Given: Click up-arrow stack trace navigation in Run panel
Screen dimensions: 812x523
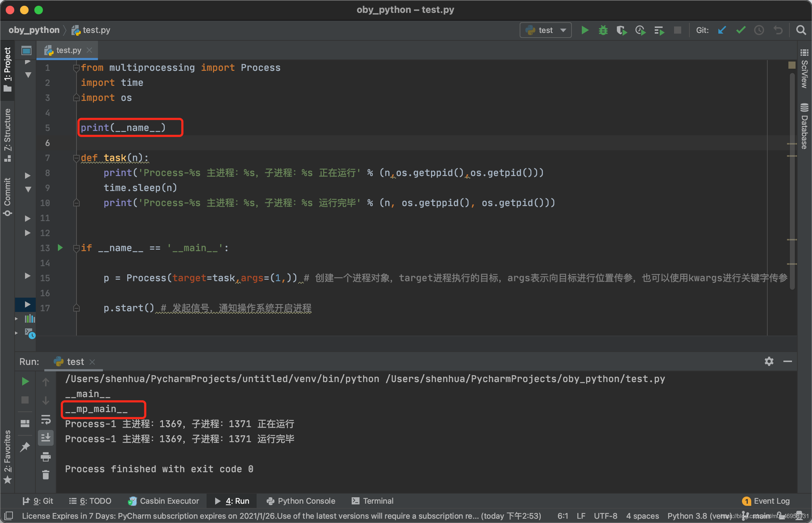Looking at the screenshot, I should [x=46, y=382].
